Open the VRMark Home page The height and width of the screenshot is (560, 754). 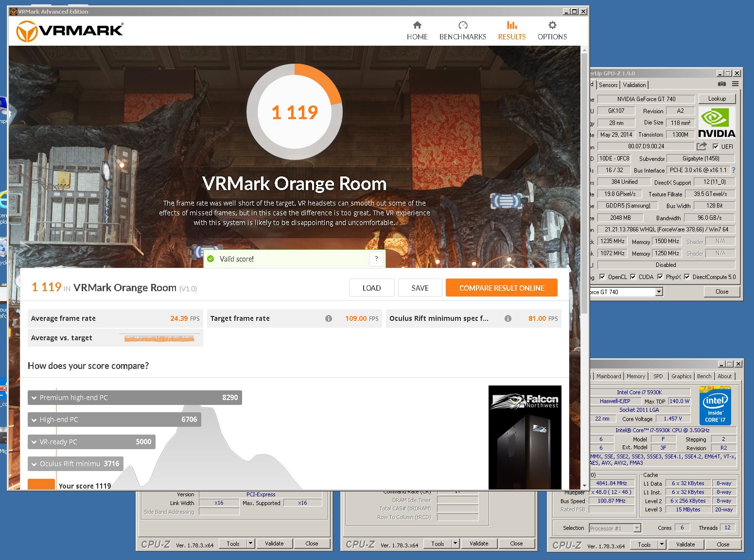417,31
